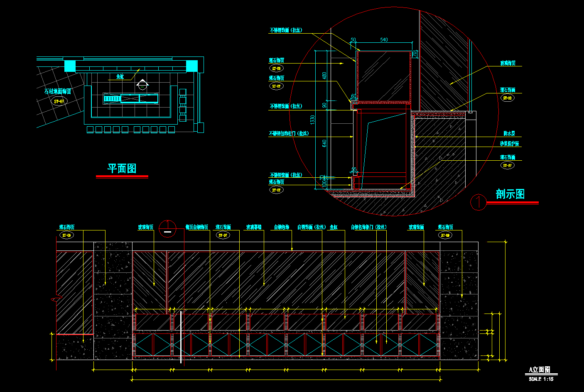Image resolution: width=584 pixels, height=392 pixels.
Task: Select the ST-07 tag in the plan view
Action: coord(59,101)
